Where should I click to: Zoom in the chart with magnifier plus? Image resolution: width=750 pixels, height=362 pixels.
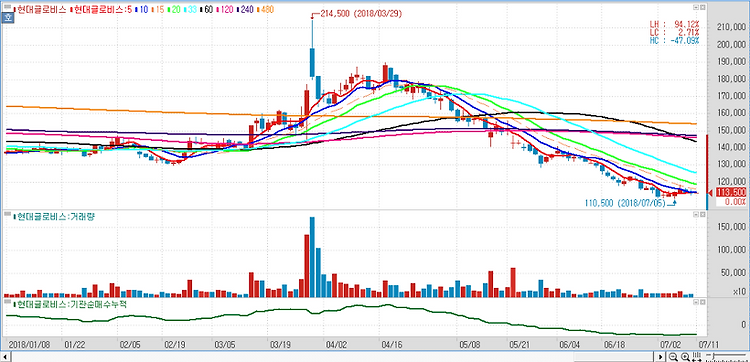pyautogui.click(x=685, y=357)
